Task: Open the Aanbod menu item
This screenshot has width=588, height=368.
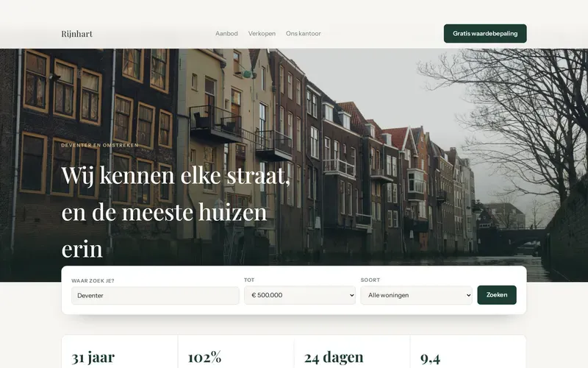Action: [226, 33]
